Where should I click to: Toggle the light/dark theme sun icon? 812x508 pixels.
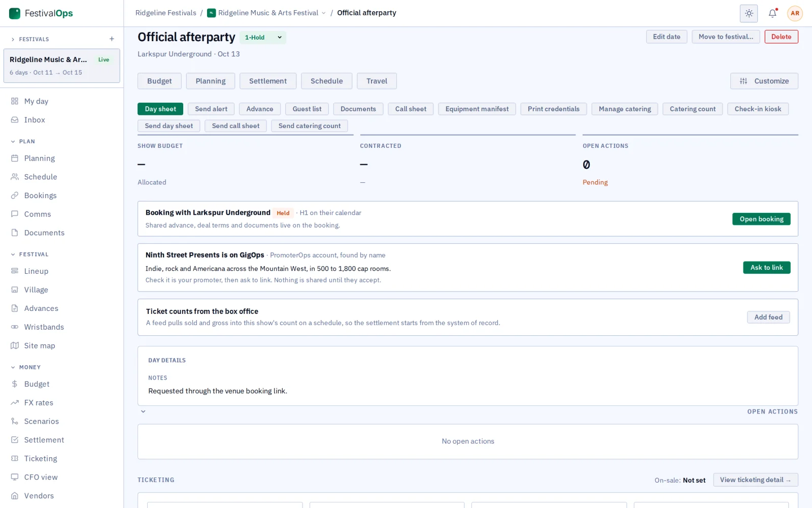click(749, 13)
